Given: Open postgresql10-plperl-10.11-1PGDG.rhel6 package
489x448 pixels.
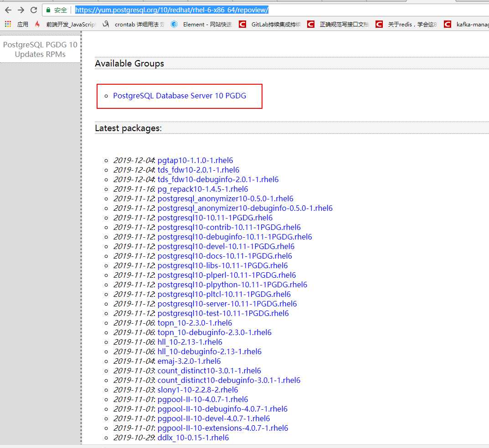Looking at the screenshot, I should 226,275.
